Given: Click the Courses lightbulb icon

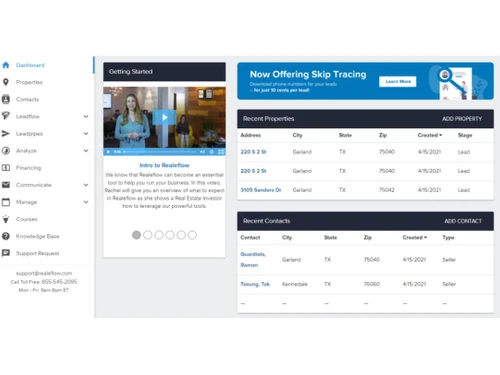Looking at the screenshot, I should click(x=6, y=219).
